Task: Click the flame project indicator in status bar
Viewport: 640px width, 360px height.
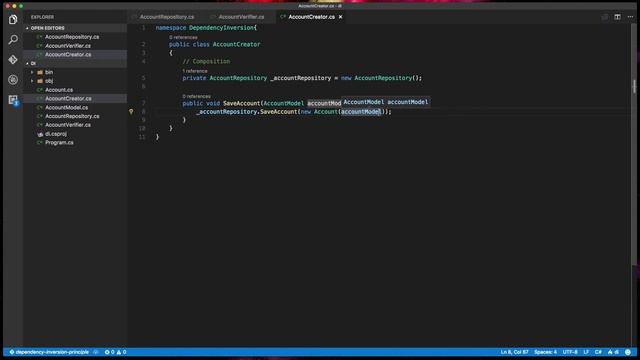Action: click(613, 352)
